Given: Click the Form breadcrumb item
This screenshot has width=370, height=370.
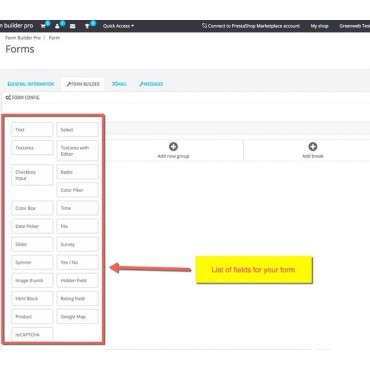Looking at the screenshot, I should point(54,38).
